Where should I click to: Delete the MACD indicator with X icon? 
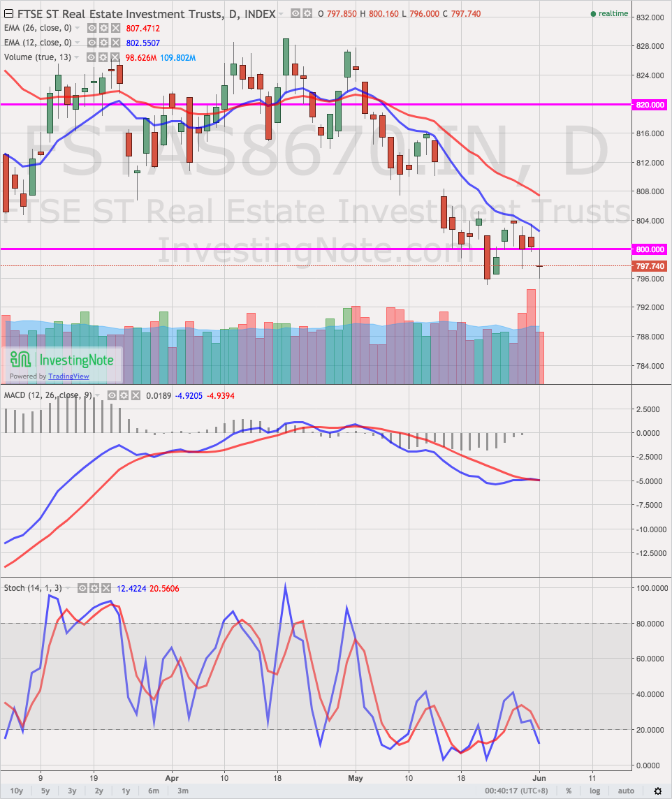137,395
